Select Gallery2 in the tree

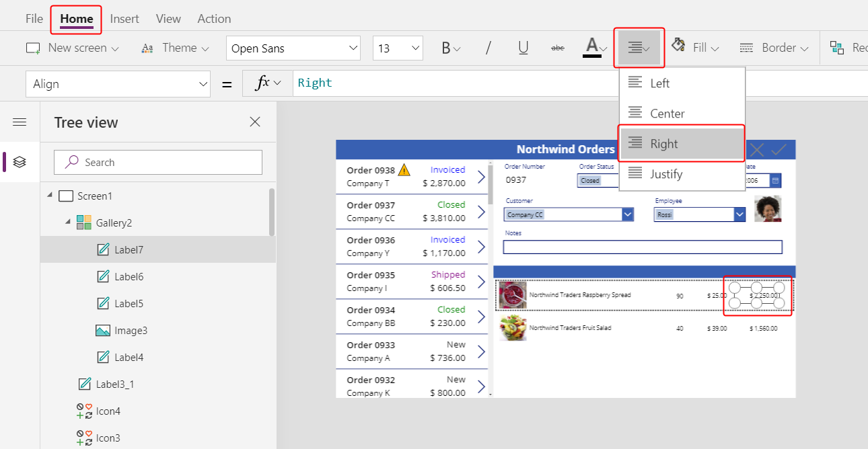coord(114,222)
